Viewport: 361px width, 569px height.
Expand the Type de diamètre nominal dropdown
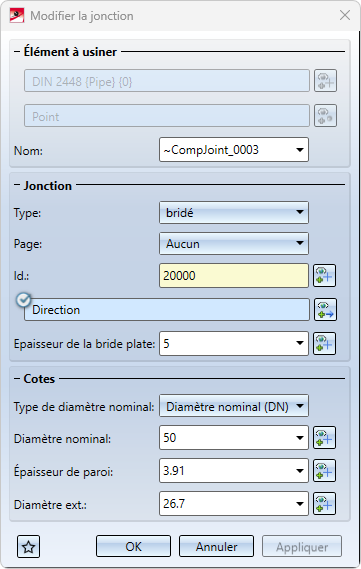click(234, 406)
